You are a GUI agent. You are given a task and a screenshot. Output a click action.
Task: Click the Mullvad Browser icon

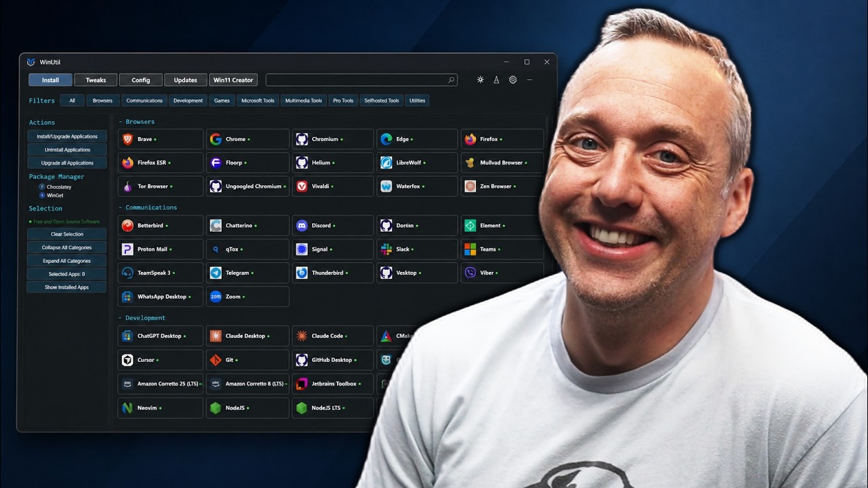pos(470,163)
